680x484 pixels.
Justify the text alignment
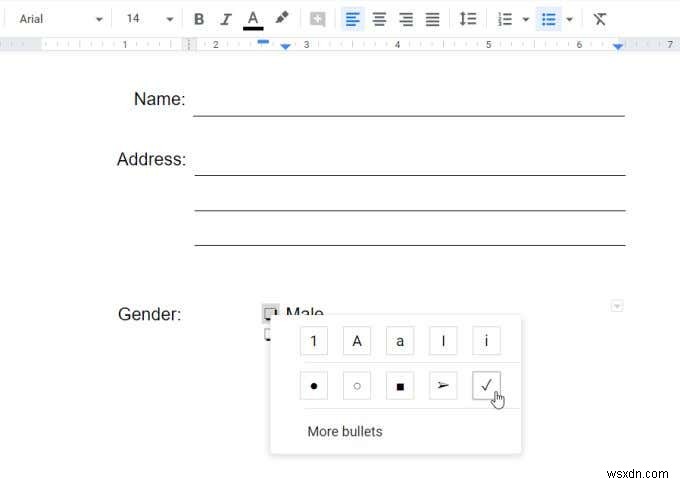(432, 19)
